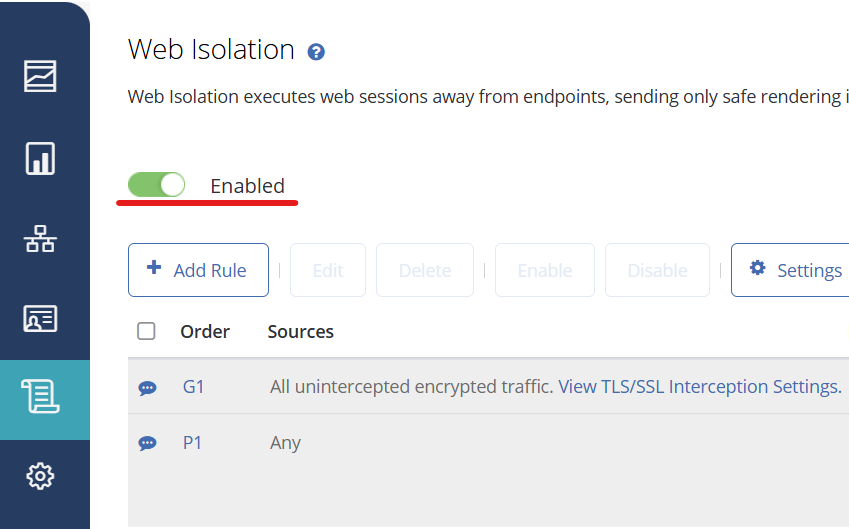Image resolution: width=849 pixels, height=529 pixels.
Task: Open View TLS/SSL Interception Settings link
Action: click(x=699, y=387)
